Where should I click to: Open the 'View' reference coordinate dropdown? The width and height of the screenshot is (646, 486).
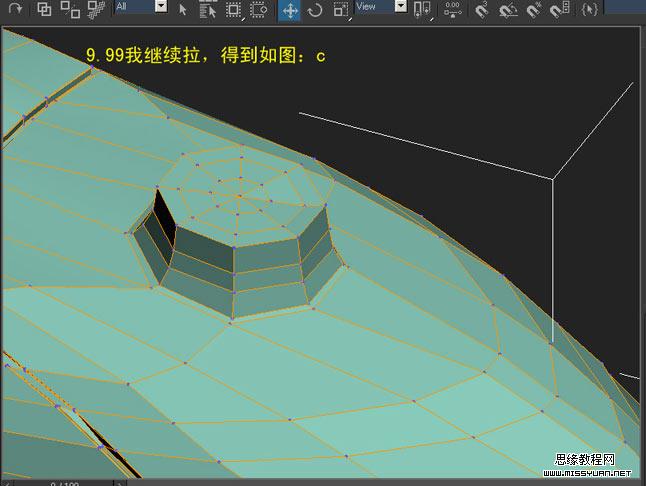point(381,6)
